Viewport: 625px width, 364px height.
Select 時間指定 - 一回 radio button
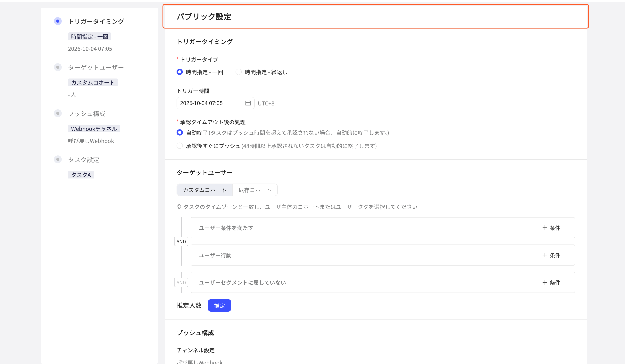(179, 72)
